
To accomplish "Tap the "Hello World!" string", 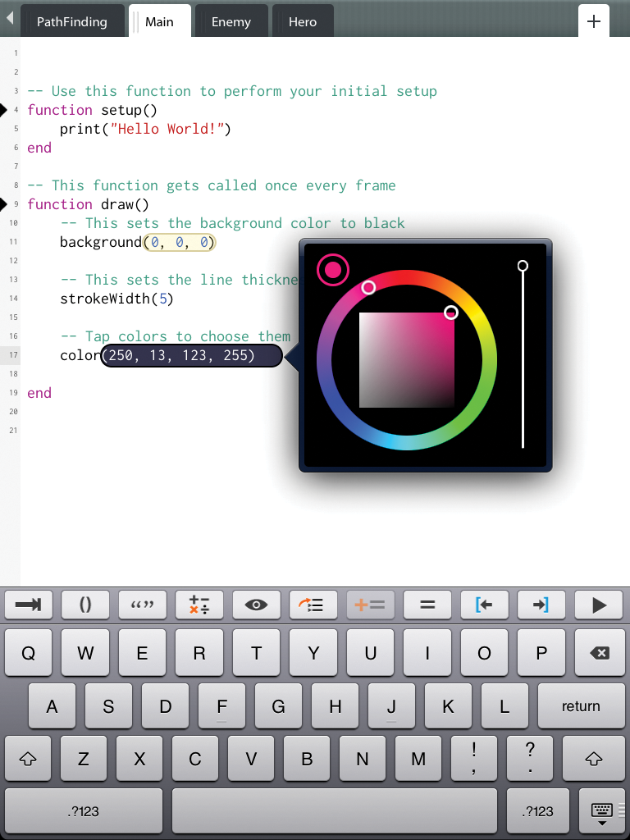I will click(x=167, y=129).
